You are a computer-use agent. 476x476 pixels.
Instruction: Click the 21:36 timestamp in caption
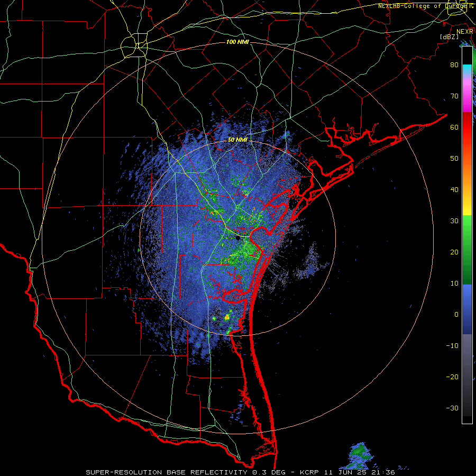point(384,472)
